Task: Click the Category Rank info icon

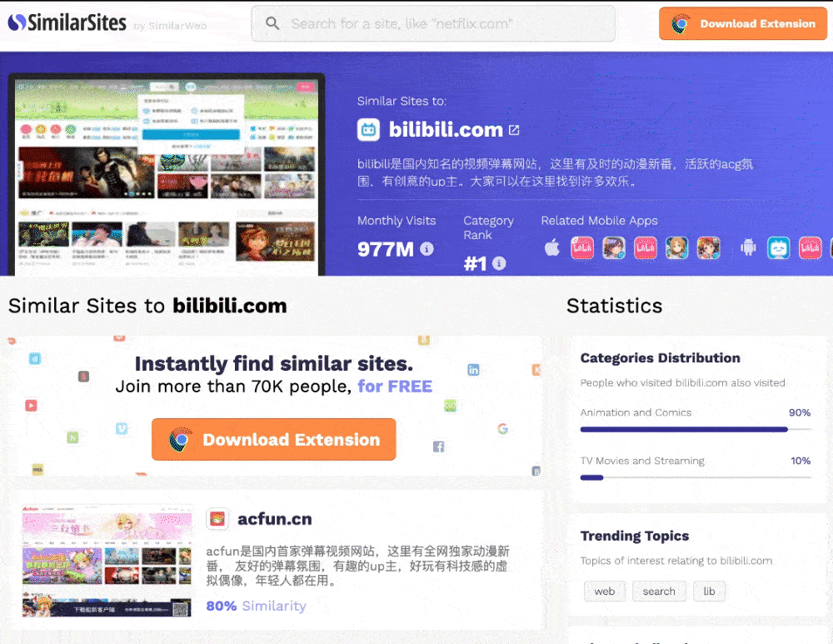Action: [499, 263]
